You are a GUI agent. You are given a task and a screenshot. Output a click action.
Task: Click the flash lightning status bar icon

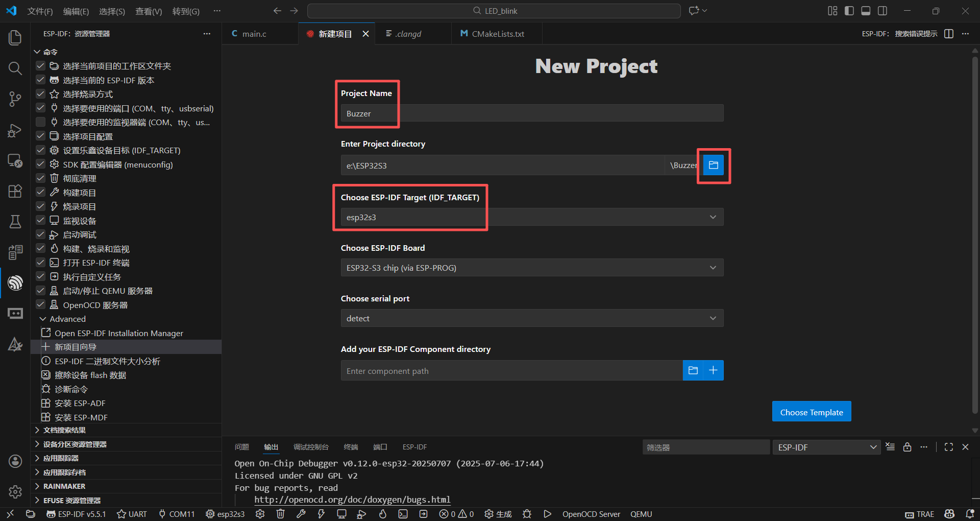click(x=321, y=514)
